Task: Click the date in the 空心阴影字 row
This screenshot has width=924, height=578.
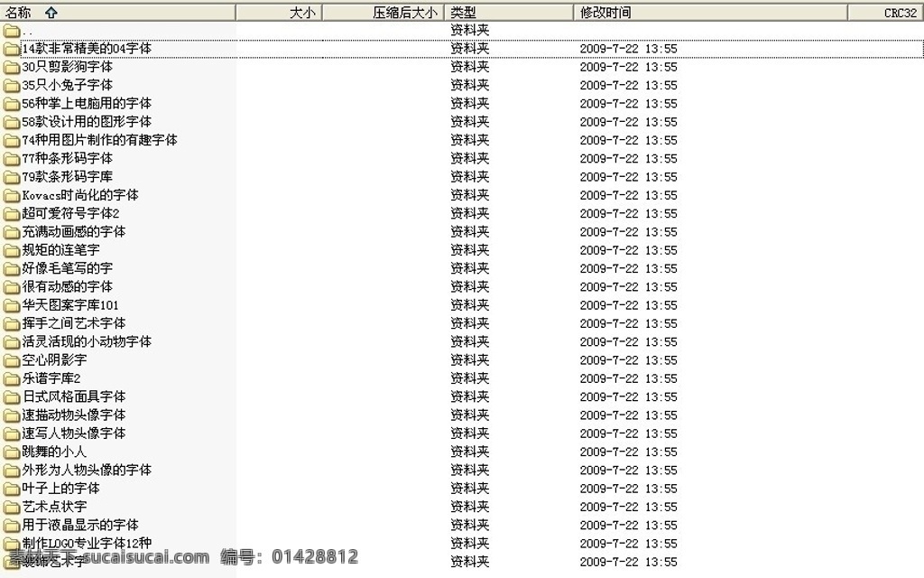Action: coord(628,360)
